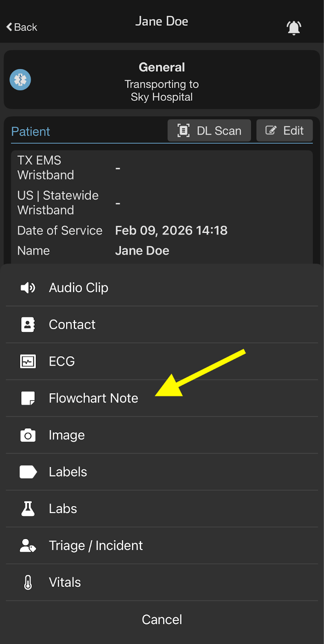Tap the ECG waveform icon
This screenshot has height=644, width=324.
coord(28,361)
